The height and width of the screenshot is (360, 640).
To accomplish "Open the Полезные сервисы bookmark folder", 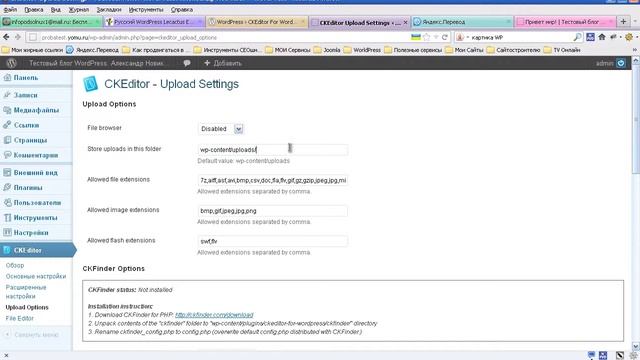I will click(x=413, y=50).
